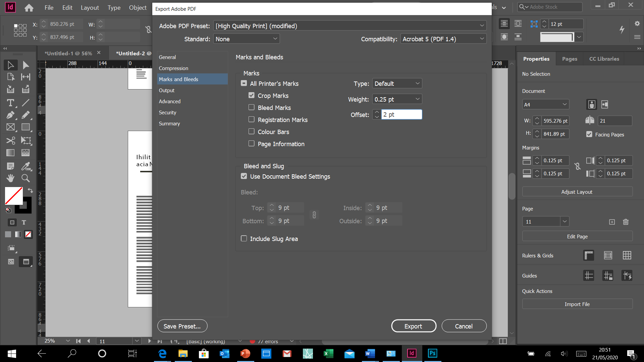Open Photoshop from the taskbar
644x362 pixels.
(432, 354)
